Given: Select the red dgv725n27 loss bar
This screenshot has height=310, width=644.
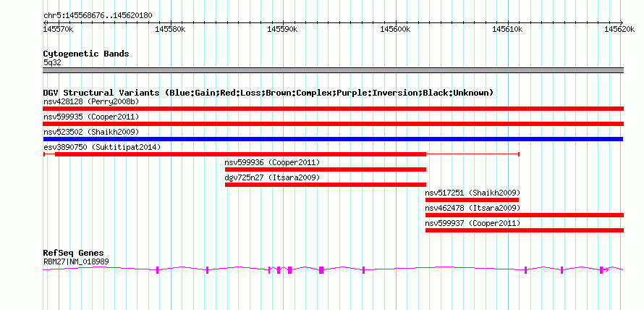Looking at the screenshot, I should pyautogui.click(x=326, y=185).
